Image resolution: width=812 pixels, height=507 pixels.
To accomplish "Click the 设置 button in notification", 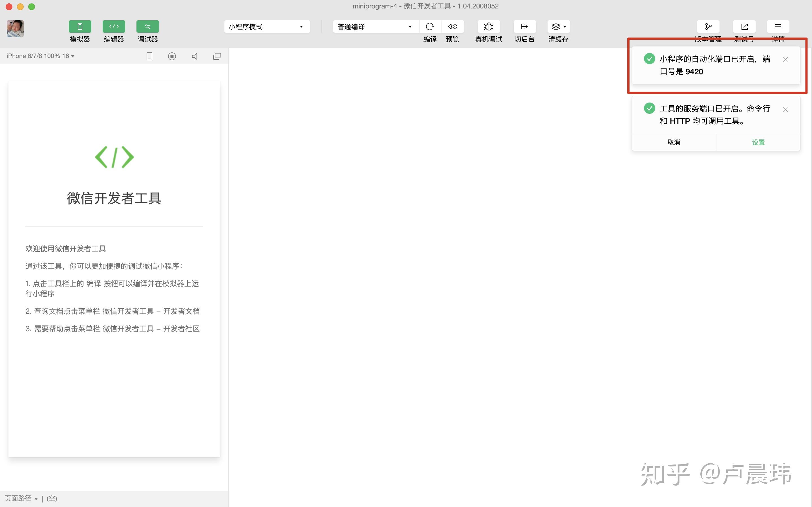I will click(x=758, y=142).
